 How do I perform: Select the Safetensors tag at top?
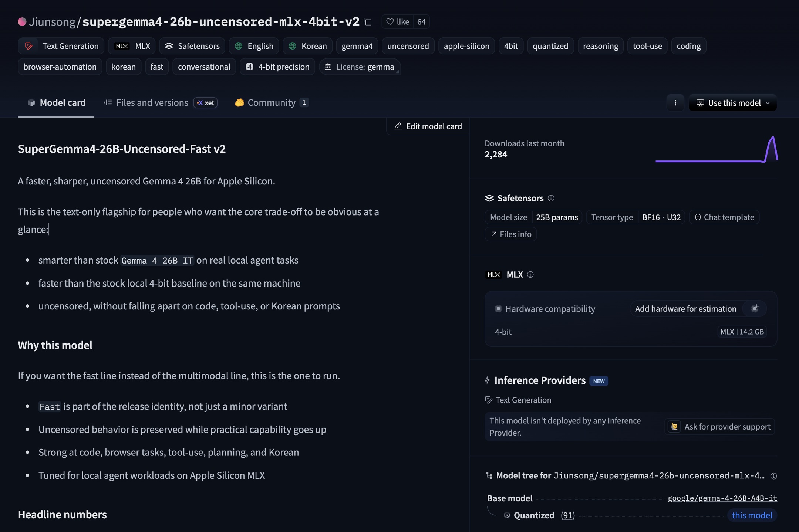coord(192,46)
